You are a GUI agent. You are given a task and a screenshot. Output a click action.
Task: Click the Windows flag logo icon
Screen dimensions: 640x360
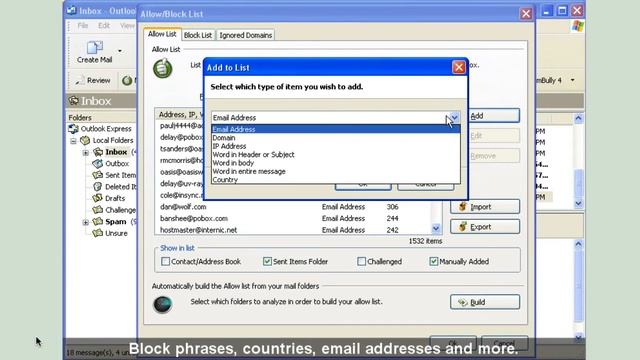[578, 26]
